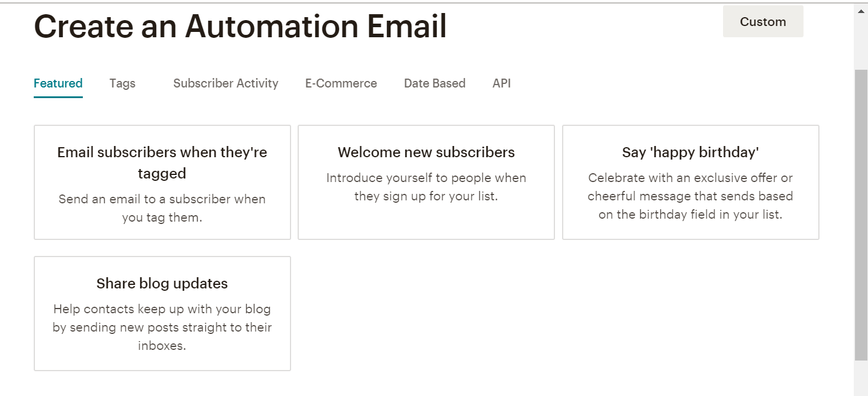Switch to the Featured tab

coord(58,83)
